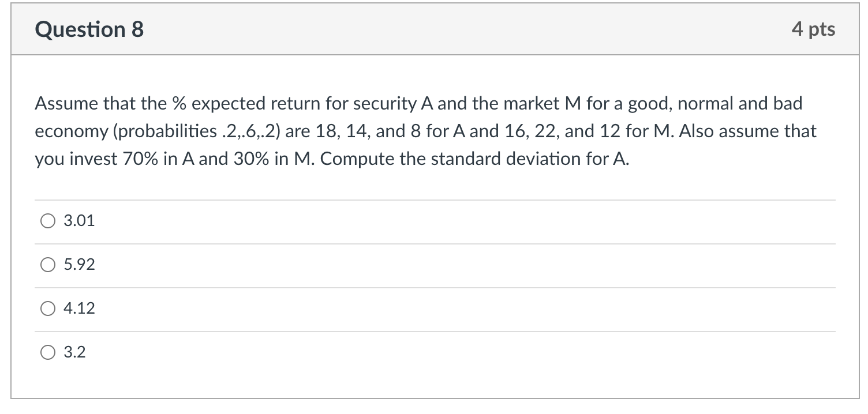
Task: Select the 3.2 answer radio button
Action: click(48, 352)
